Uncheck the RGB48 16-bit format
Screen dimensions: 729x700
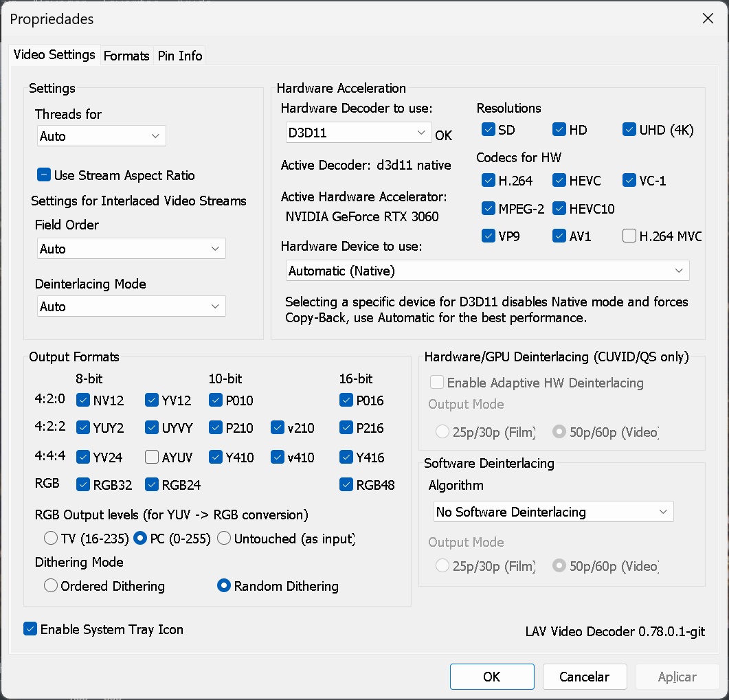click(346, 485)
